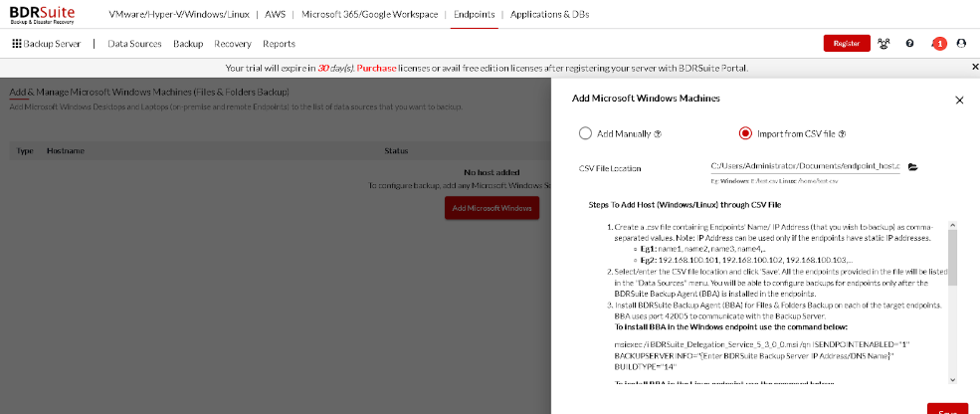This screenshot has width=980, height=414.
Task: Open the VMware/Hyper-V/Windows/Linux tab
Action: point(178,14)
